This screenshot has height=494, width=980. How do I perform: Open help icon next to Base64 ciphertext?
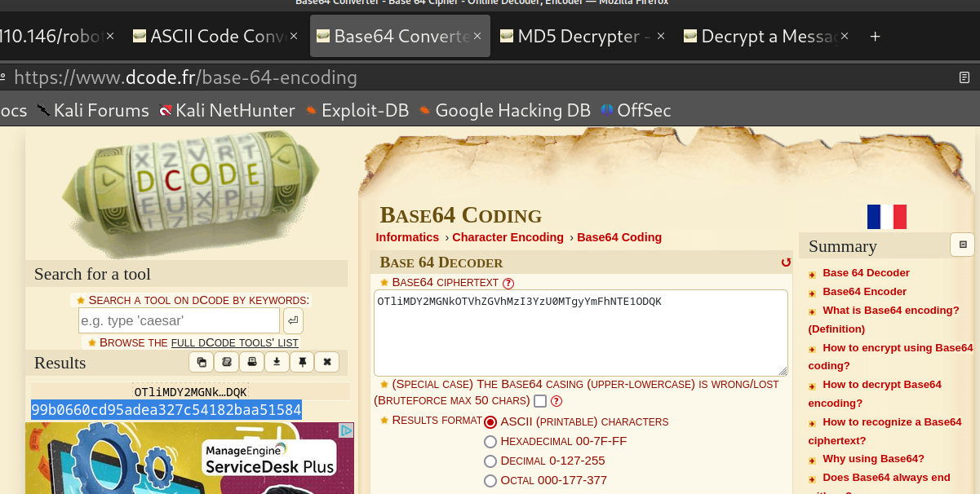(508, 283)
